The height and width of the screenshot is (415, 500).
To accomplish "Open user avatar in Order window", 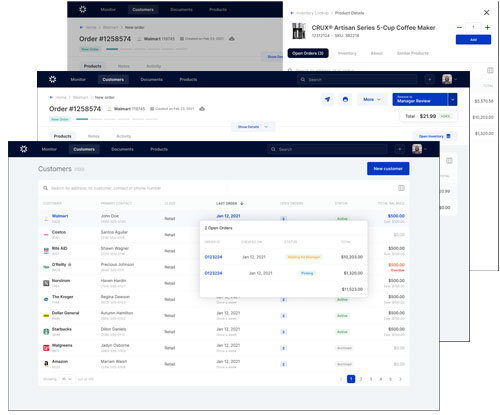I will 447,79.
